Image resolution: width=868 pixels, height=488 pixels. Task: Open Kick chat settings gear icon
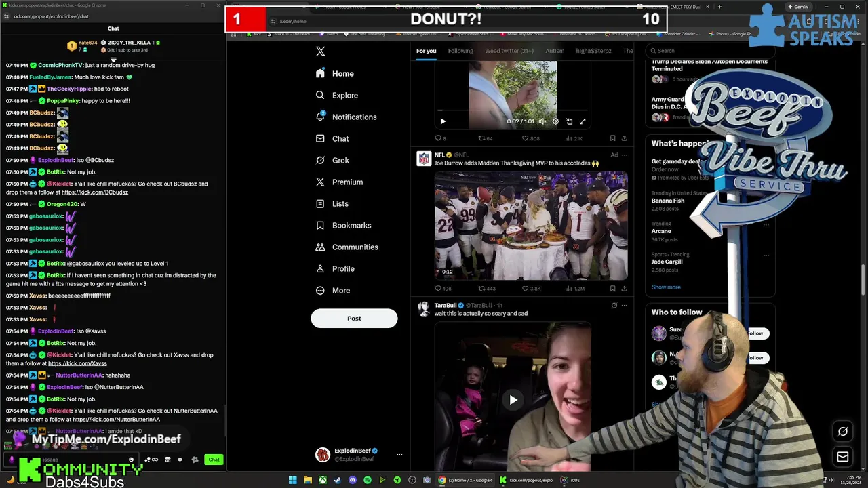coord(180,460)
